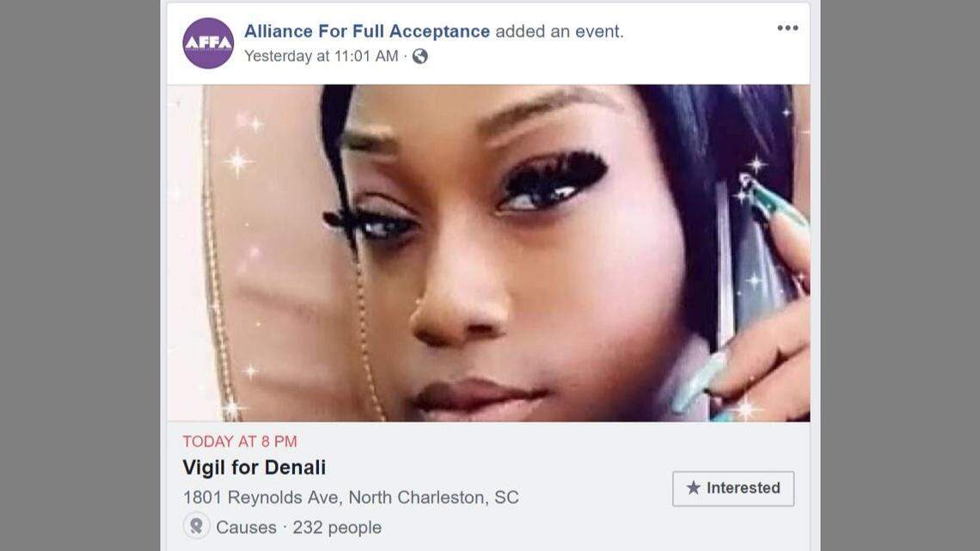This screenshot has width=980, height=551.
Task: Click the gray event details panel
Action: pos(488,486)
